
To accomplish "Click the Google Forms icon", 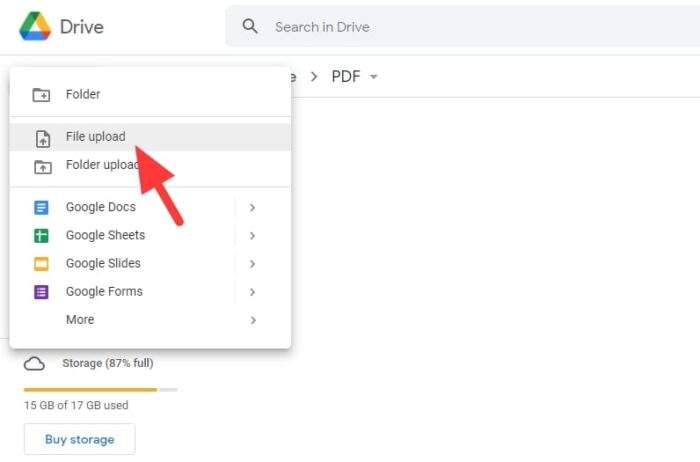I will (x=41, y=292).
